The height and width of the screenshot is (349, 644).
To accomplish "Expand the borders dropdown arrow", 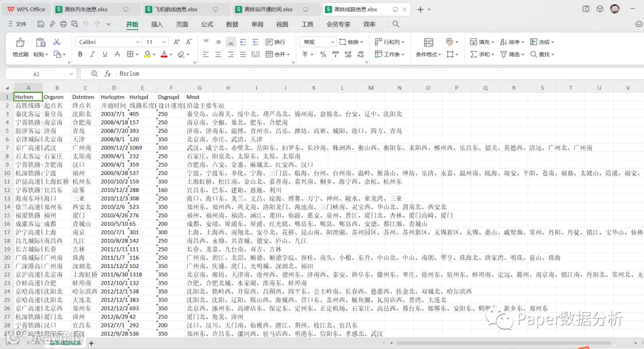I will click(137, 54).
